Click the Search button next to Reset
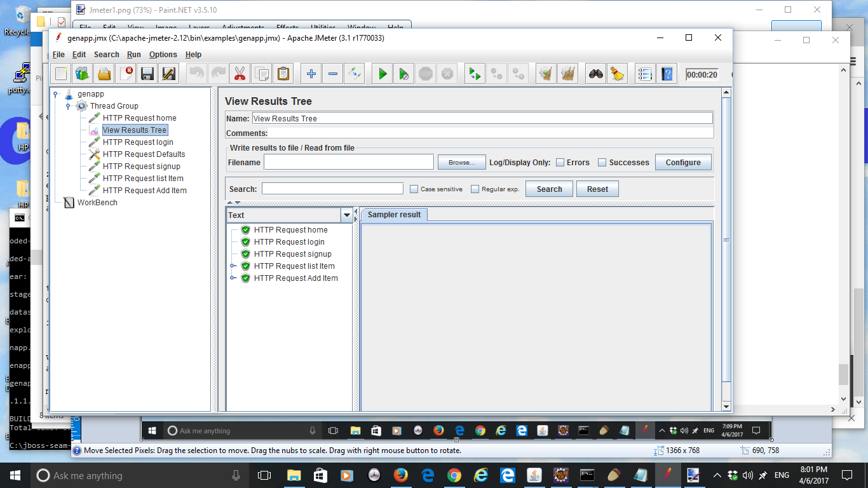Viewport: 868px width, 488px height. pos(549,189)
